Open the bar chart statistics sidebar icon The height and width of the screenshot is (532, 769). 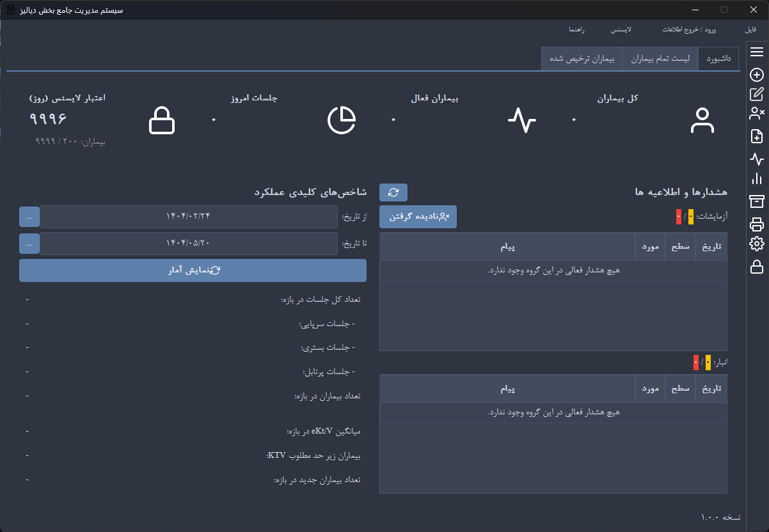click(x=757, y=179)
